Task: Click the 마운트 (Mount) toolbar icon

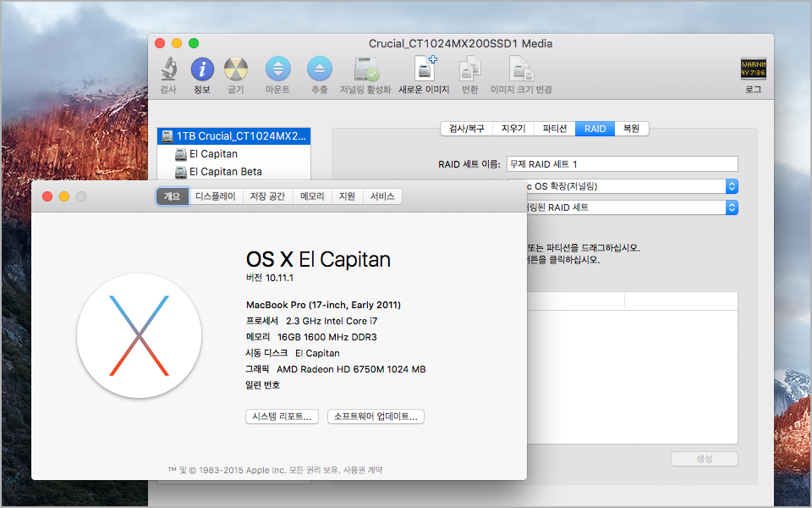Action: (x=278, y=69)
